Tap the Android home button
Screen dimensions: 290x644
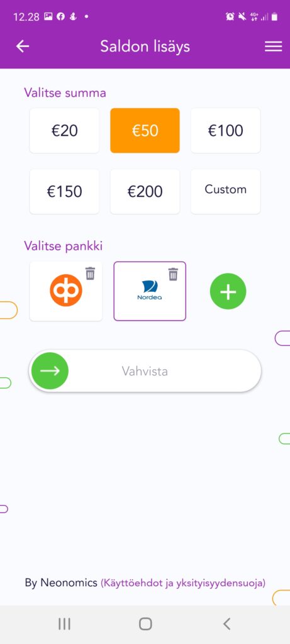click(145, 624)
